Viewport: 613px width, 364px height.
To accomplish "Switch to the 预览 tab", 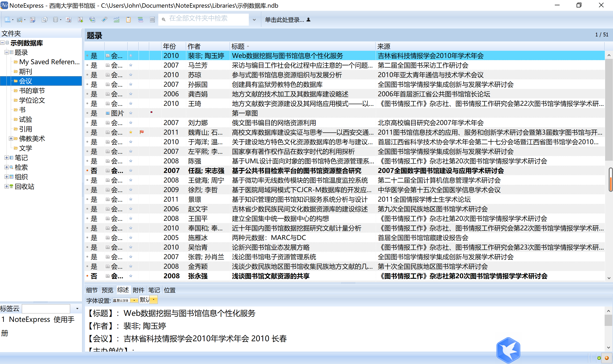I will pos(108,290).
